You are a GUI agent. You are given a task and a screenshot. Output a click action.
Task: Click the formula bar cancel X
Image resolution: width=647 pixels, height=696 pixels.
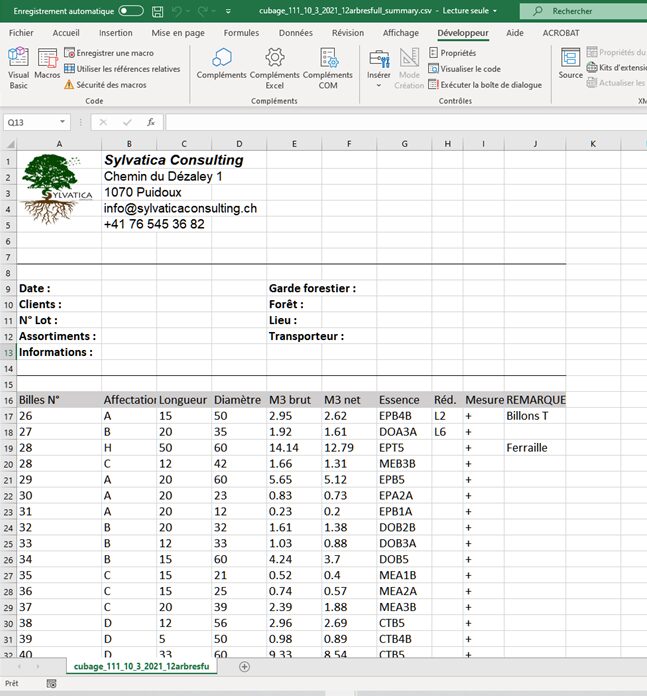103,122
